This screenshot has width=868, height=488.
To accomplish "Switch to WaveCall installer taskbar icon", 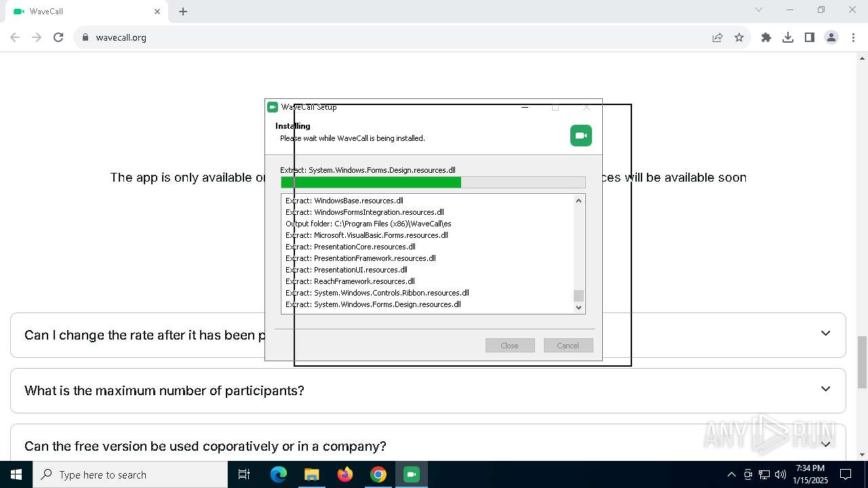I will pyautogui.click(x=412, y=474).
